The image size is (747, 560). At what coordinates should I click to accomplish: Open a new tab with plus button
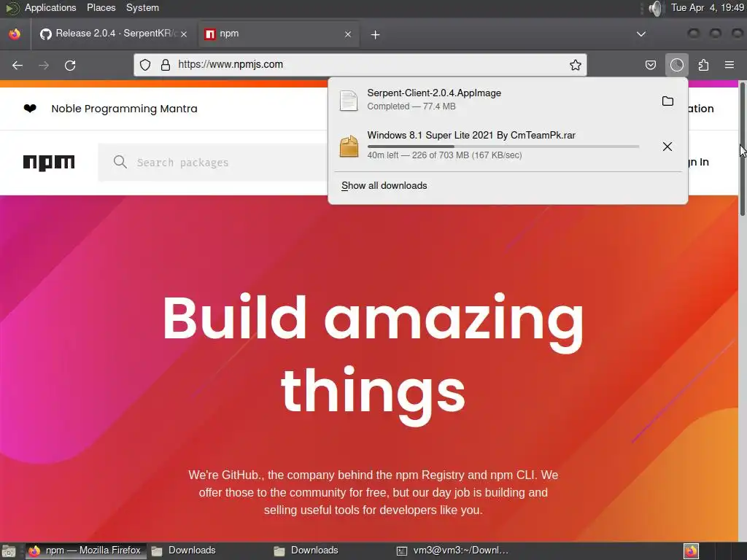point(376,34)
